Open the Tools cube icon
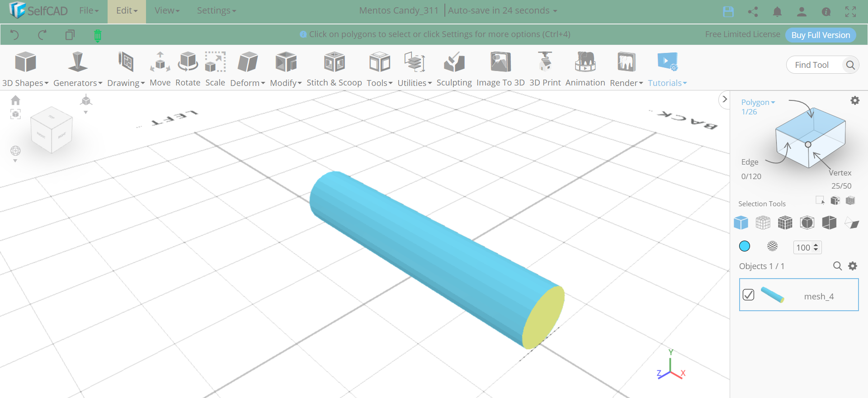Screen dimensions: 868x398 click(x=380, y=62)
